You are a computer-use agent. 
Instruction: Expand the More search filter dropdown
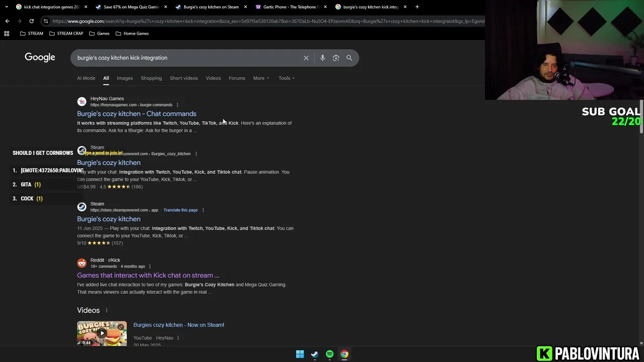[261, 78]
